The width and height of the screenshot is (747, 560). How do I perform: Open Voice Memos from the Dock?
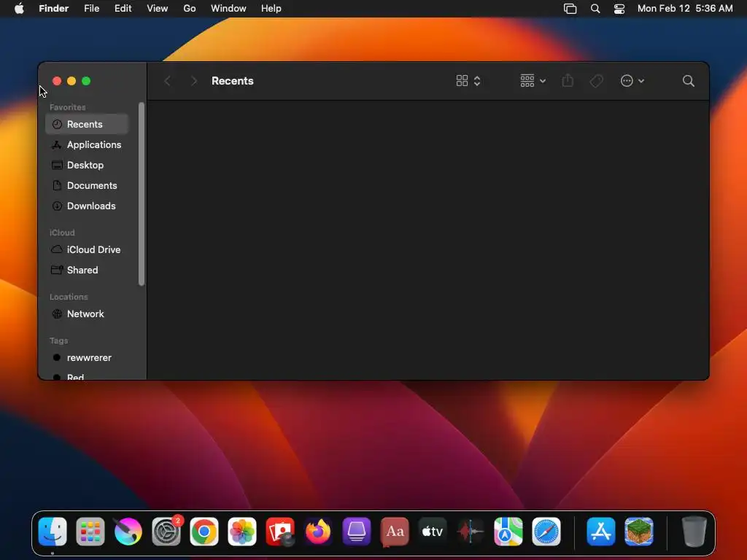click(471, 531)
